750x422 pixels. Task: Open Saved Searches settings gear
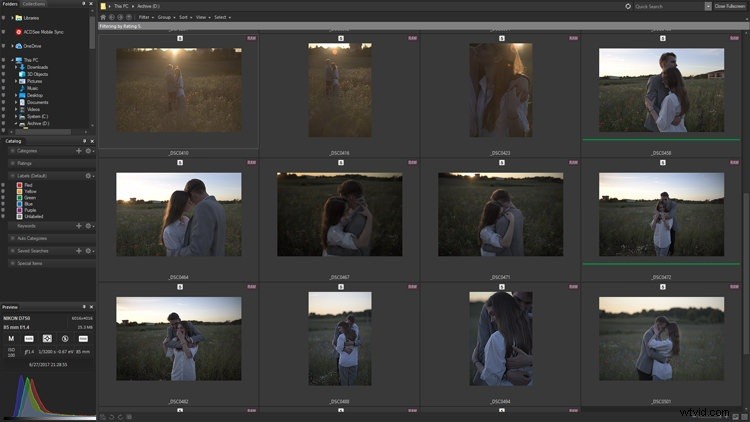(88, 251)
